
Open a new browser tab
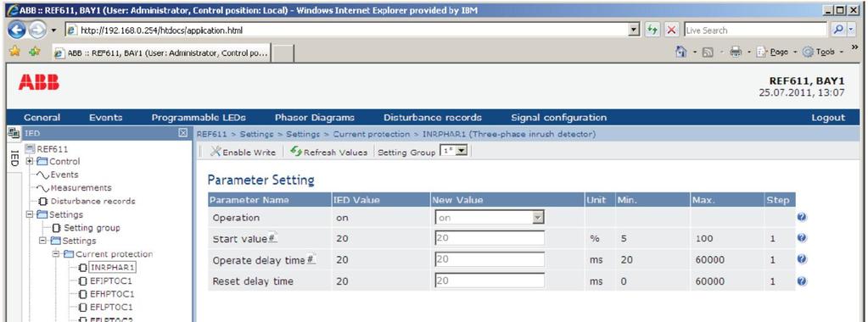coord(283,53)
